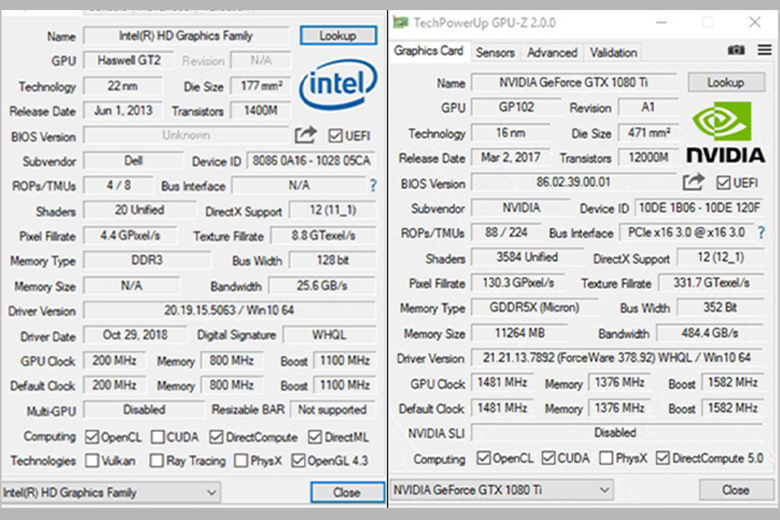Toggle CUDA checkbox in NVIDIA window
Image resolution: width=780 pixels, height=520 pixels.
(x=549, y=458)
